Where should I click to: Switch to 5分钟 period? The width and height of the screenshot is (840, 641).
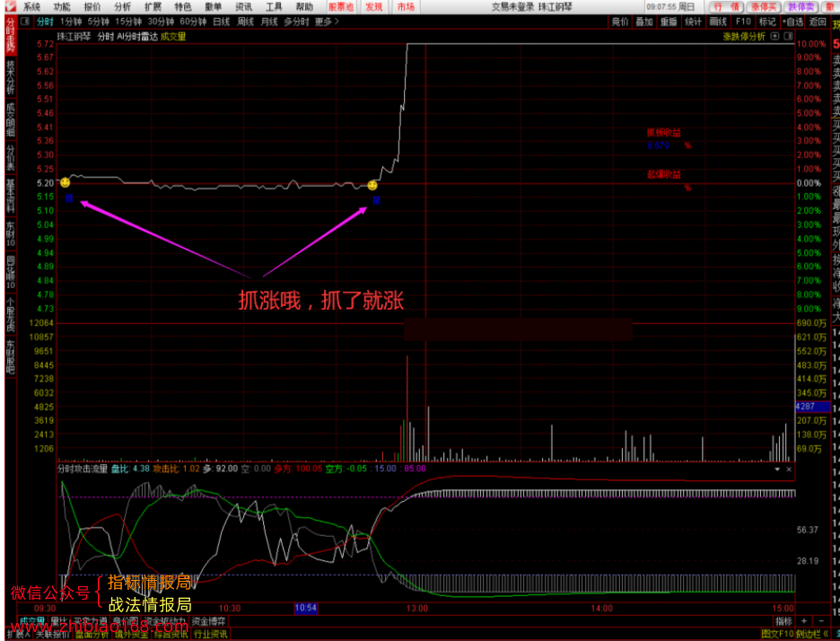click(99, 22)
